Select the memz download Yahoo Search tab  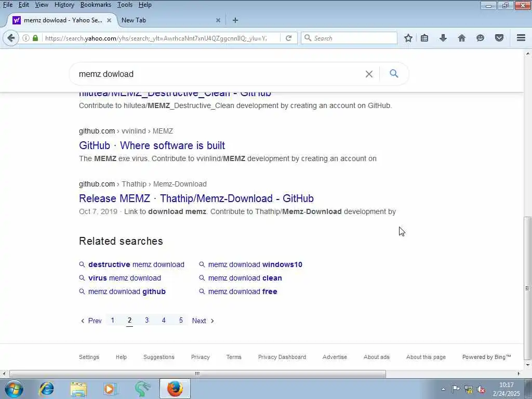click(63, 20)
